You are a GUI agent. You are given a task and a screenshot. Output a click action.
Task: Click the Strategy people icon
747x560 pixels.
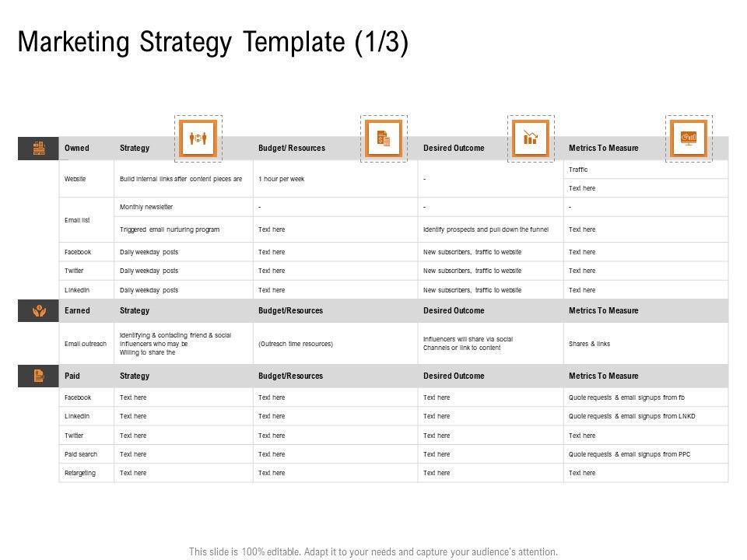point(198,138)
